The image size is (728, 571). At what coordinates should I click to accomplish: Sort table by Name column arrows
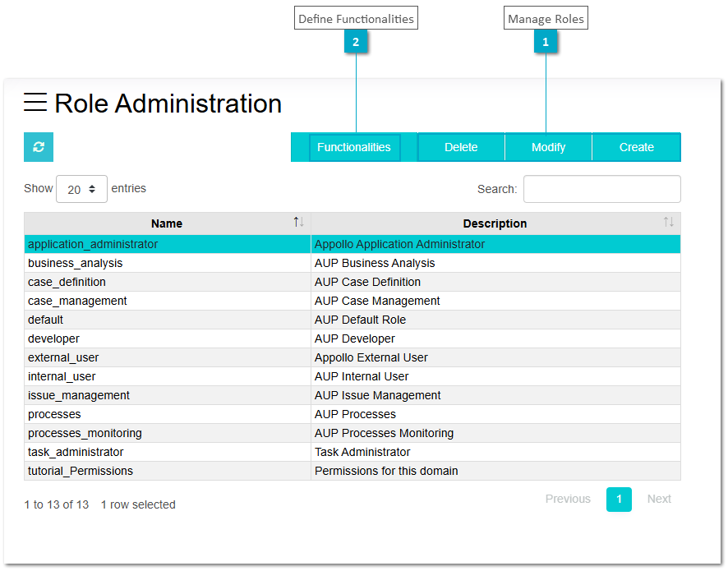click(298, 223)
